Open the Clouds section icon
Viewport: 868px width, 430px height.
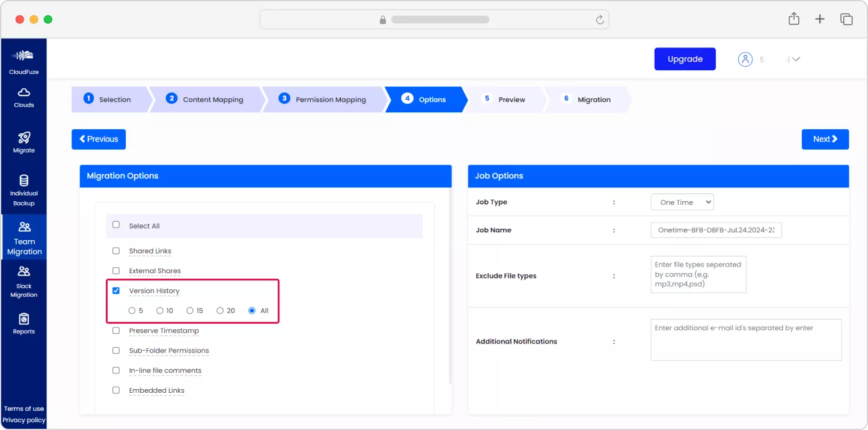pyautogui.click(x=24, y=92)
